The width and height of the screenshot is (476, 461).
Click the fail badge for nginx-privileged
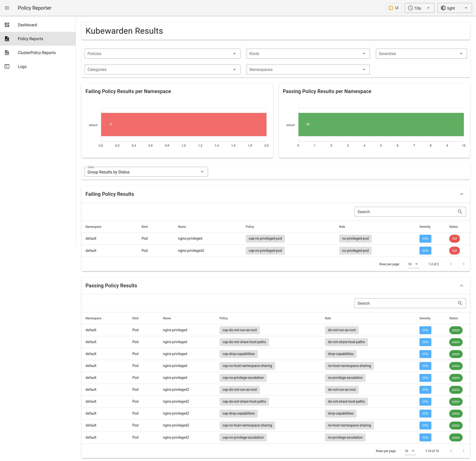(454, 238)
